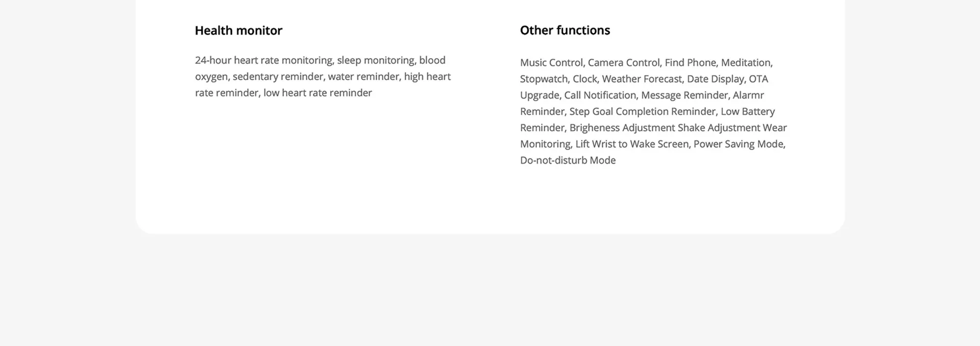Viewport: 980px width, 346px height.
Task: Click the 'water reminder' phrase
Action: click(x=363, y=77)
